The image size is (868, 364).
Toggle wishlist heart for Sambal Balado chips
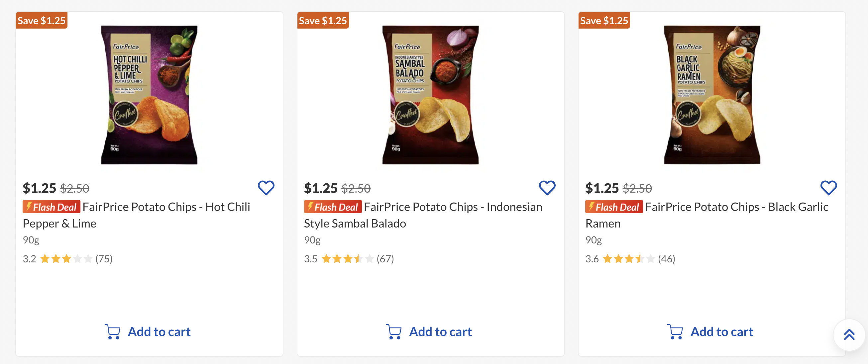(547, 188)
